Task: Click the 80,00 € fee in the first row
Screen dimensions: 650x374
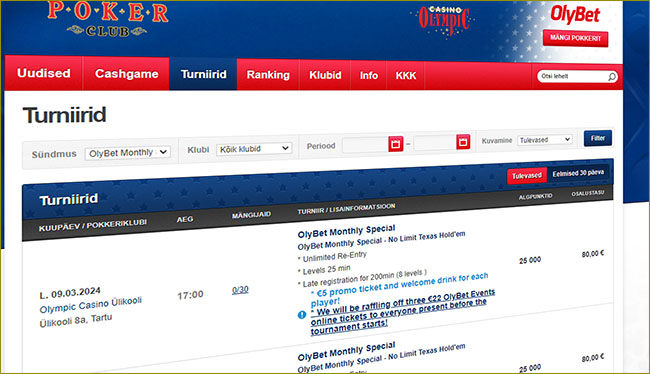Action: (x=593, y=253)
